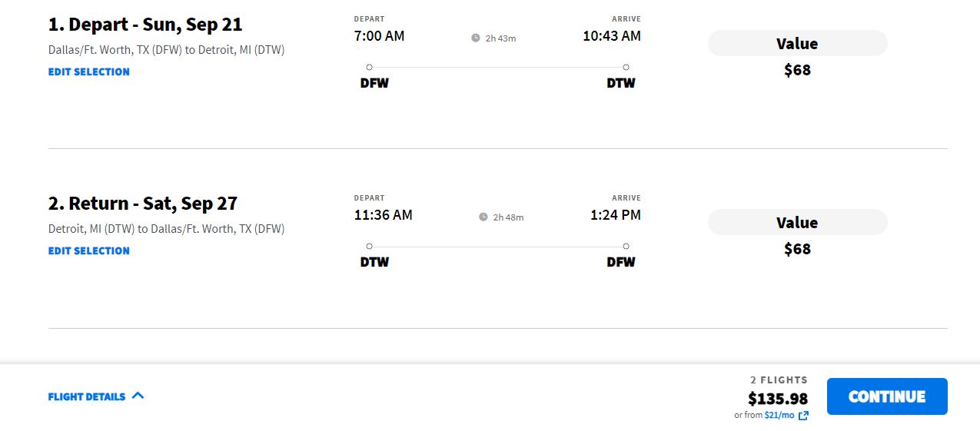The width and height of the screenshot is (980, 431).
Task: Click the clock icon next to 2h 43m
Action: point(476,38)
